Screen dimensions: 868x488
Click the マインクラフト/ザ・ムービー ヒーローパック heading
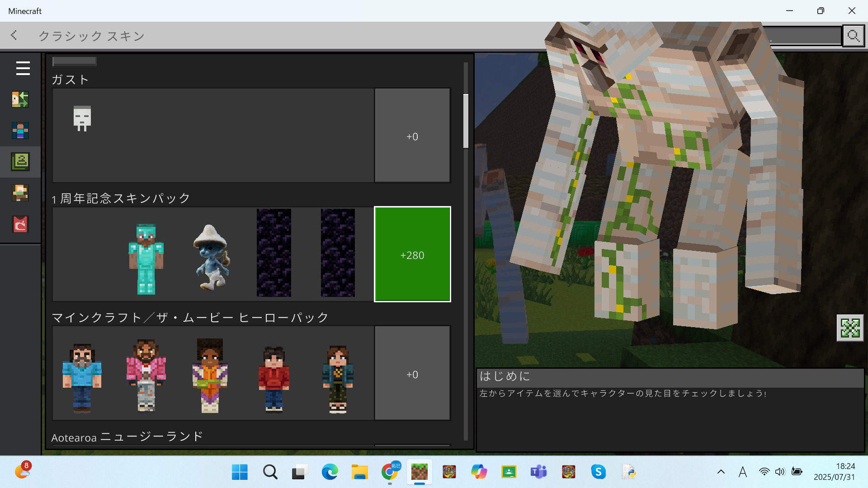[190, 318]
